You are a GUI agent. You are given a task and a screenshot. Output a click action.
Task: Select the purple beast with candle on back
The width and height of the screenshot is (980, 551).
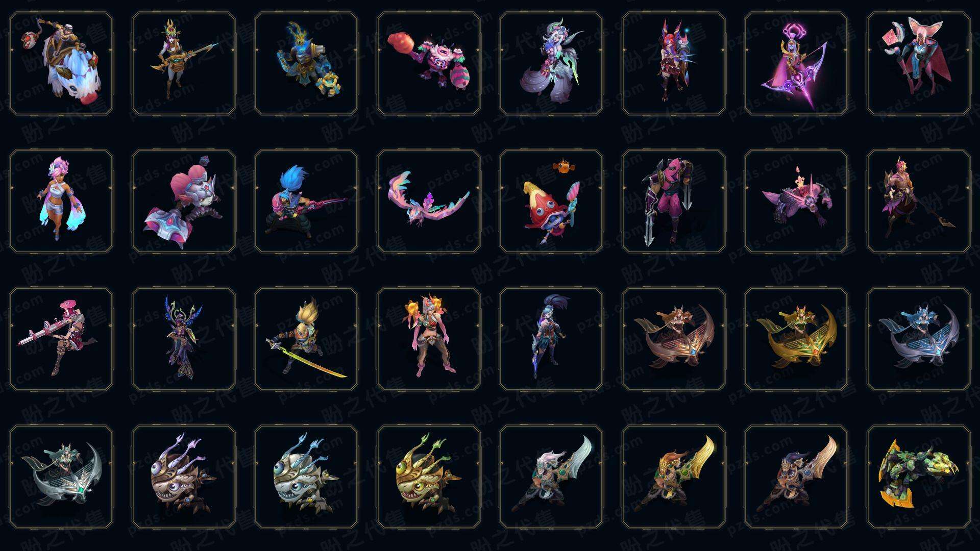[x=796, y=201]
